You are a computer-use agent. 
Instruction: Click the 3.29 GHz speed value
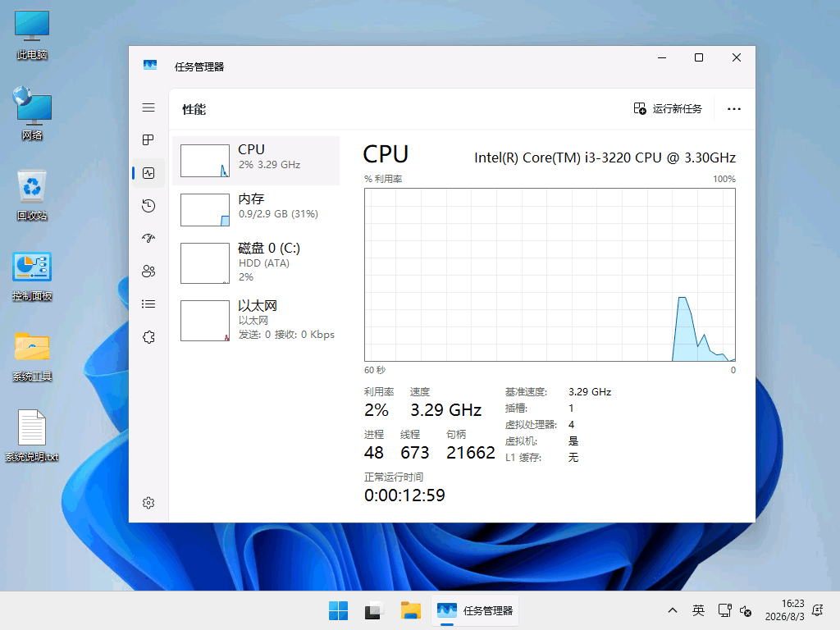445,410
